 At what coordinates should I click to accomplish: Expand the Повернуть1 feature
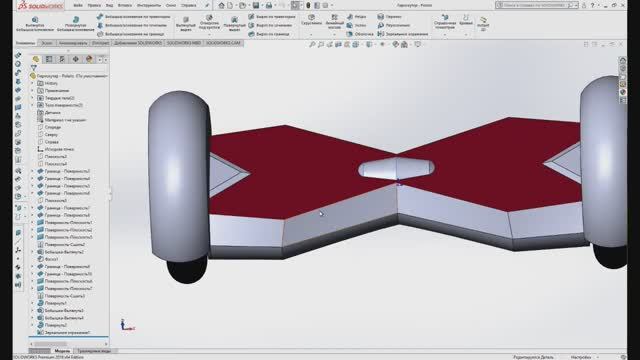(x=33, y=303)
